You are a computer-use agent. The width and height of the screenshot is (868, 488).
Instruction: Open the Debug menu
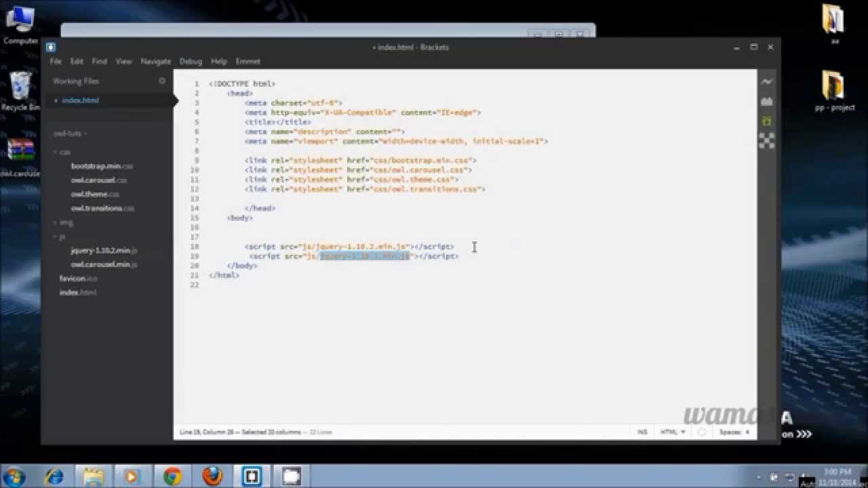[x=191, y=61]
